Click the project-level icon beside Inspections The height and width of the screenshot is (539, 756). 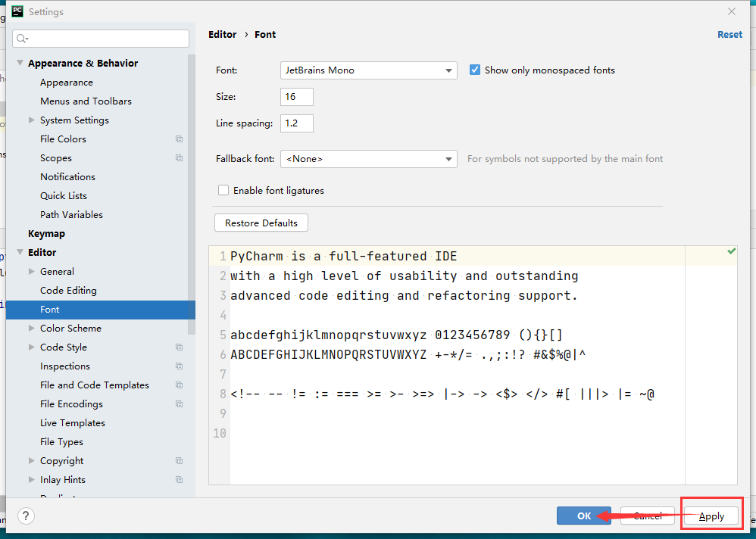pyautogui.click(x=179, y=366)
